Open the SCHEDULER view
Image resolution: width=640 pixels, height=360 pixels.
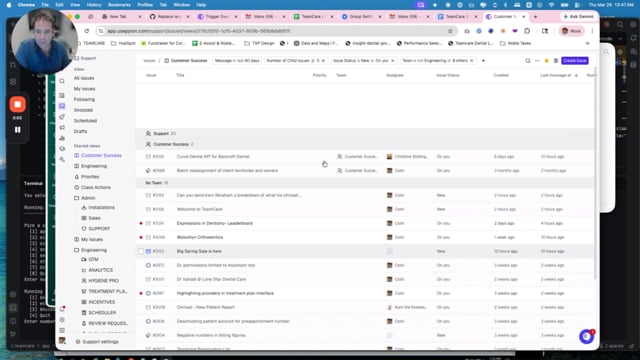[x=102, y=312]
